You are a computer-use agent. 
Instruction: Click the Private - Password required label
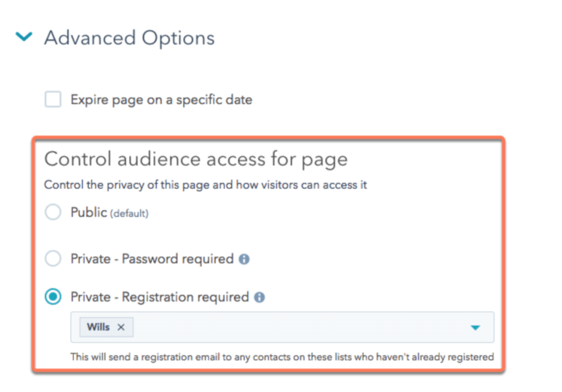click(x=152, y=259)
